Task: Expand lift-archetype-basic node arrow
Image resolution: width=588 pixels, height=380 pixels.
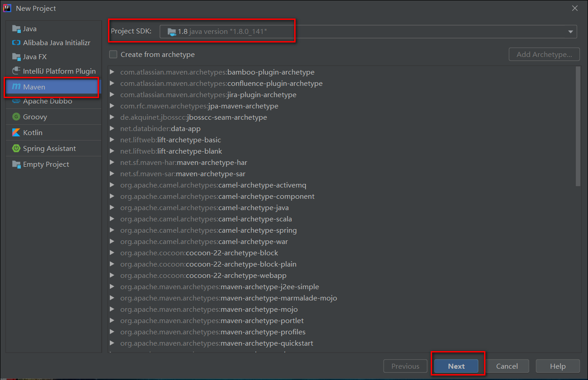Action: 112,140
